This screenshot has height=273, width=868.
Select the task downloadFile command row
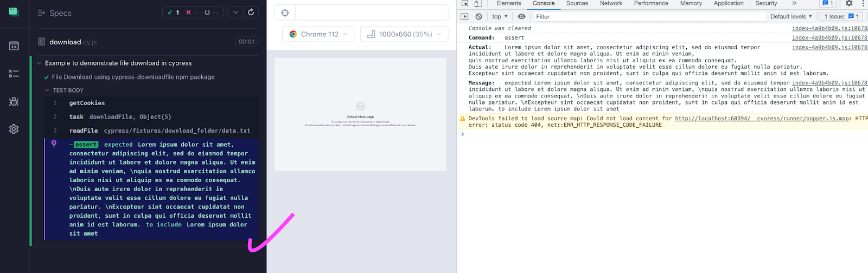151,117
